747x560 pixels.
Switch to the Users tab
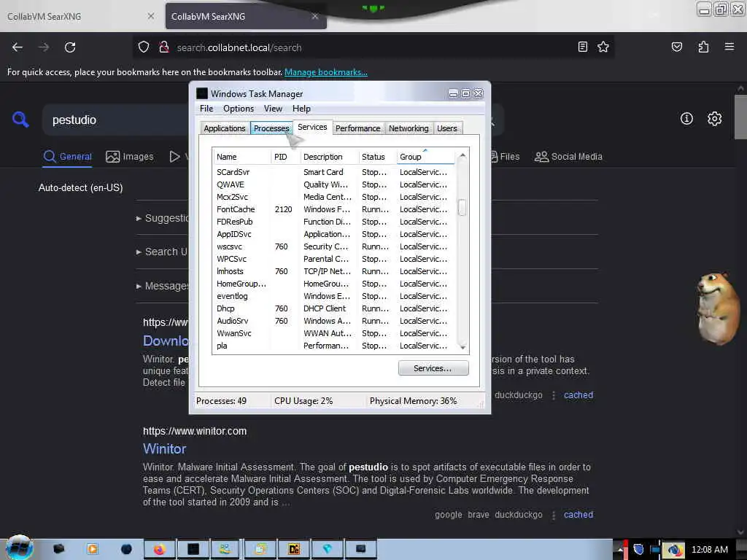[x=447, y=128]
